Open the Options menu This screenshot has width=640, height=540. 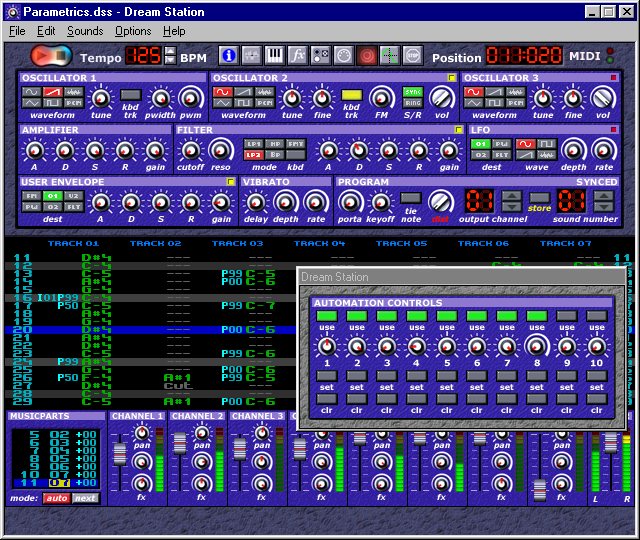pyautogui.click(x=133, y=31)
